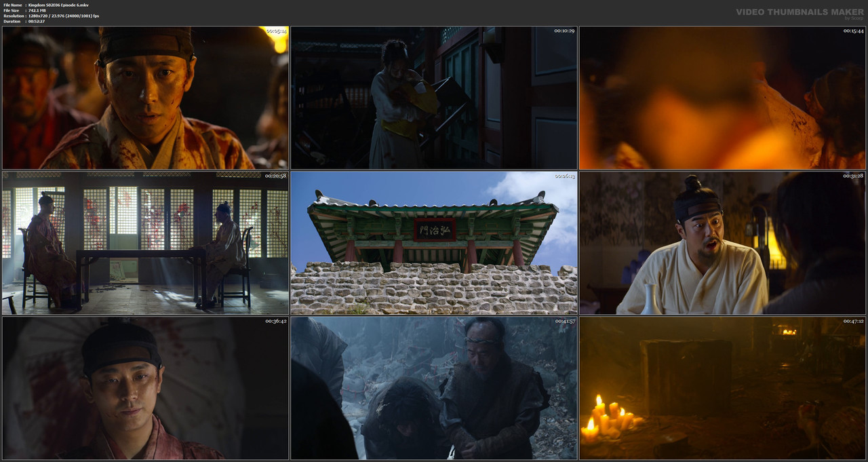Click the 00:31:28 timestamp
868x462 pixels.
(x=853, y=176)
